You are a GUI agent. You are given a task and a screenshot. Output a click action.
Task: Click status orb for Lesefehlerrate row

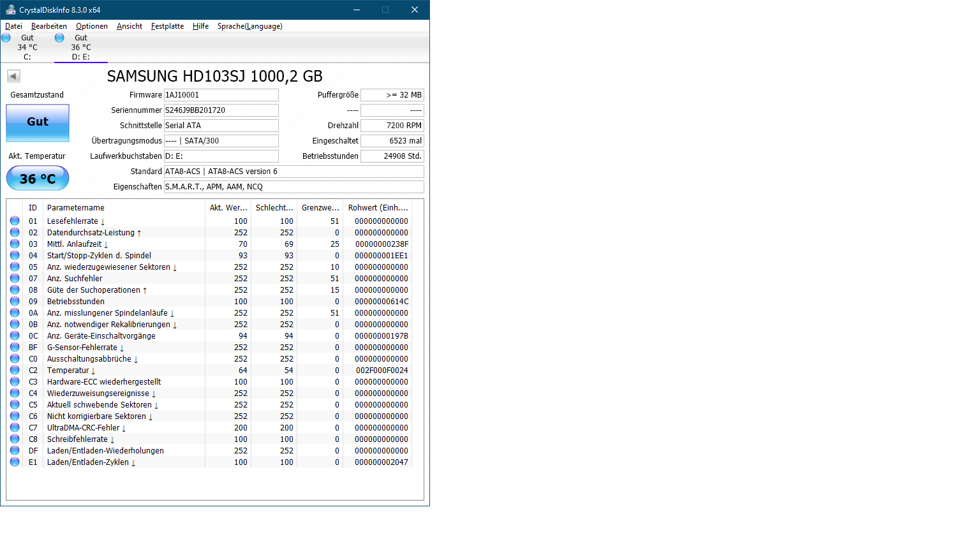coord(15,221)
